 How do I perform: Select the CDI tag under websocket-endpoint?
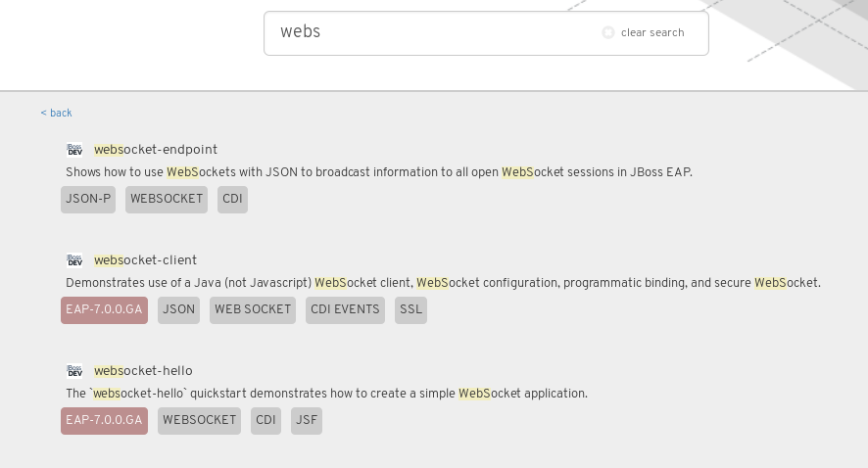click(x=232, y=200)
